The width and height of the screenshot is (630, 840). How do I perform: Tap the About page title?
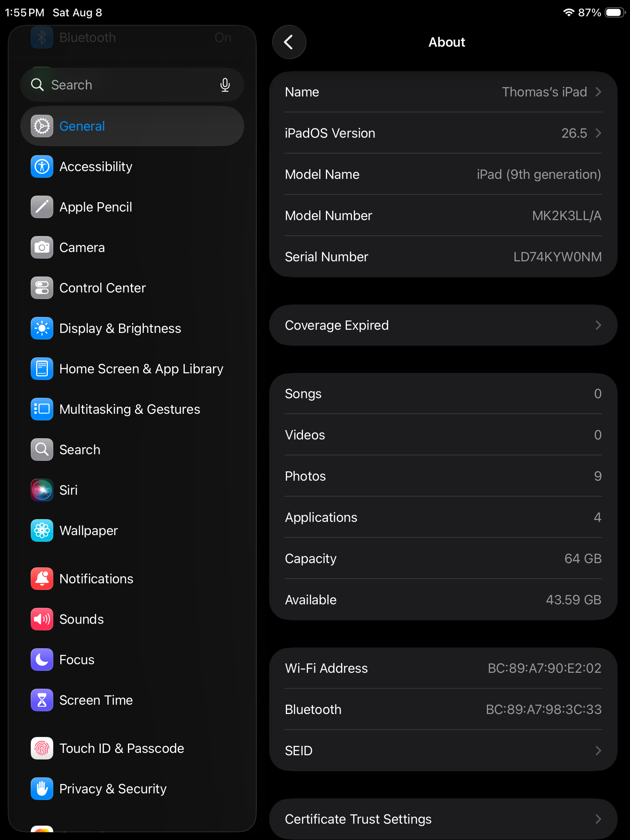click(x=447, y=42)
